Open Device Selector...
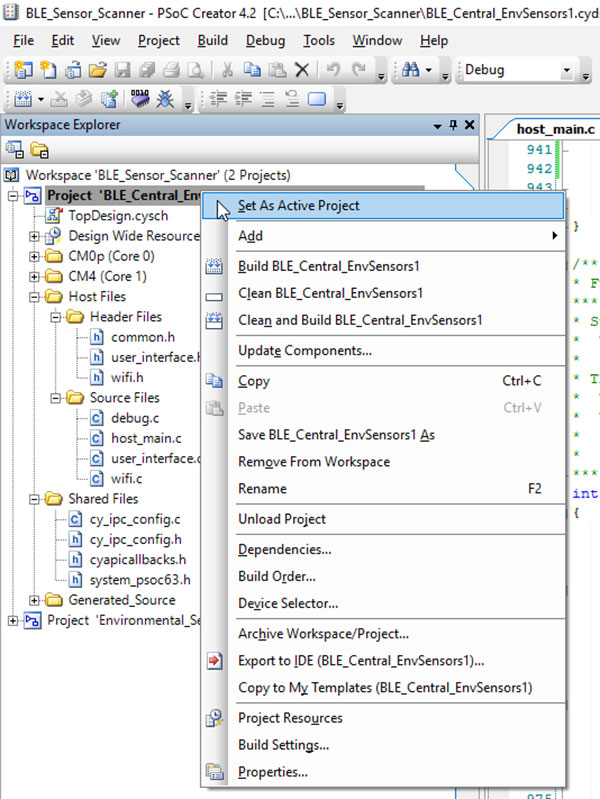 pyautogui.click(x=383, y=603)
